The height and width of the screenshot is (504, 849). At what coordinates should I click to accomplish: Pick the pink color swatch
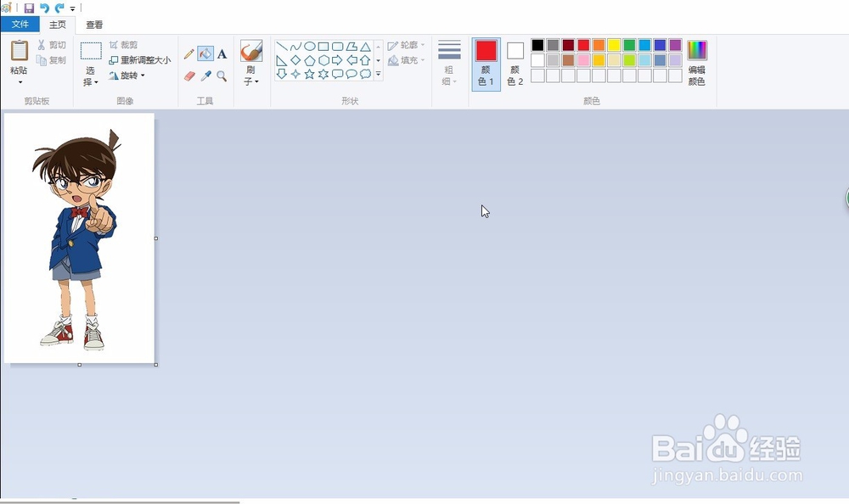tap(584, 60)
